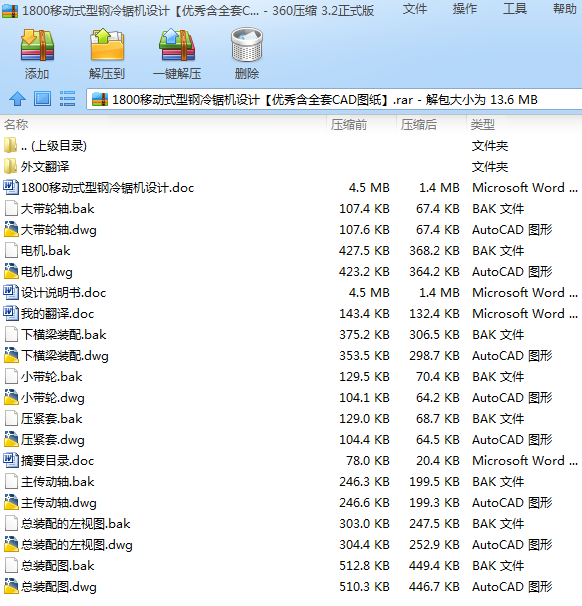Select AutoCAD icon of 总装配的左视图.dwg
This screenshot has width=582, height=606.
[x=11, y=545]
